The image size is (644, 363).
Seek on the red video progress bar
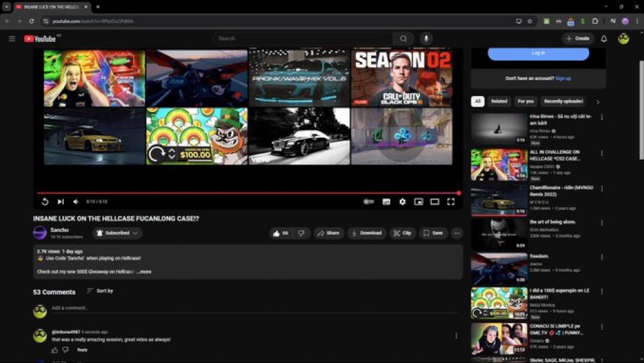(x=247, y=192)
